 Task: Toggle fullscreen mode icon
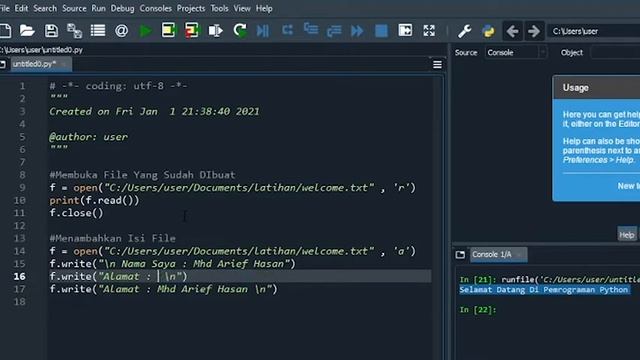click(x=429, y=31)
